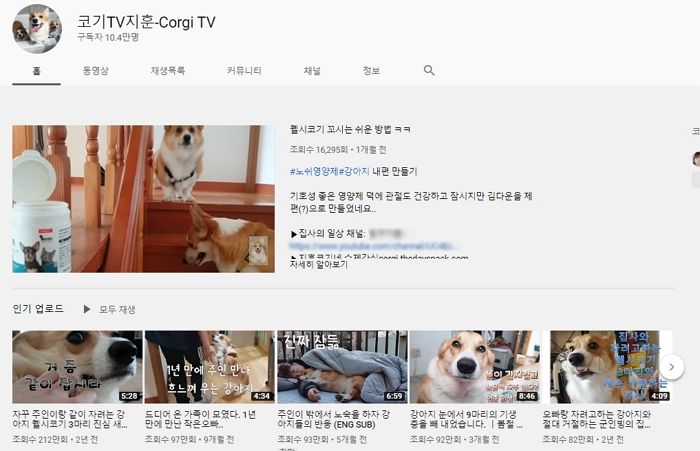Click channel name 코기TV지훈-Corgi TV
The width and height of the screenshot is (700, 451).
point(146,21)
